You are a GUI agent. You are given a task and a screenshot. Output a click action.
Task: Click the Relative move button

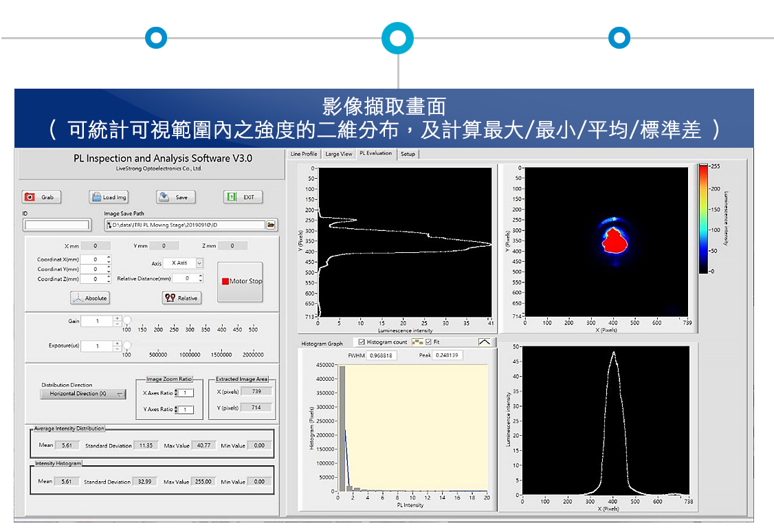pos(181,298)
